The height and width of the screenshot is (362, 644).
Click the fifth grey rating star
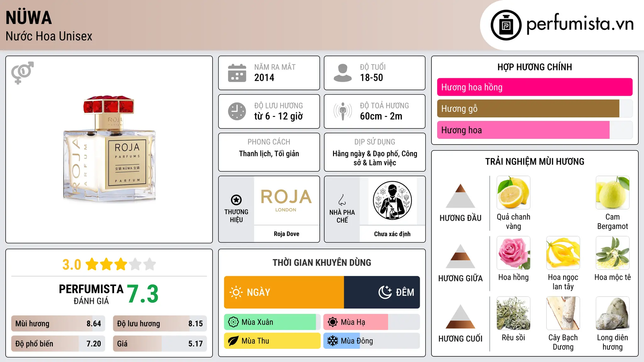click(x=150, y=264)
